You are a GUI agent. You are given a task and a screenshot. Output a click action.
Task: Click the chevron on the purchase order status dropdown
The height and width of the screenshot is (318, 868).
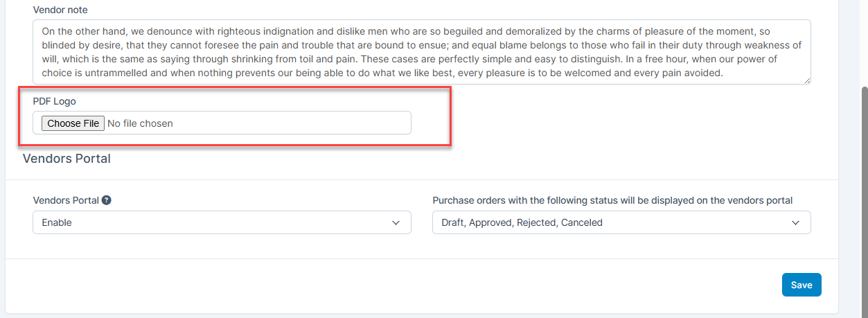[x=795, y=223]
